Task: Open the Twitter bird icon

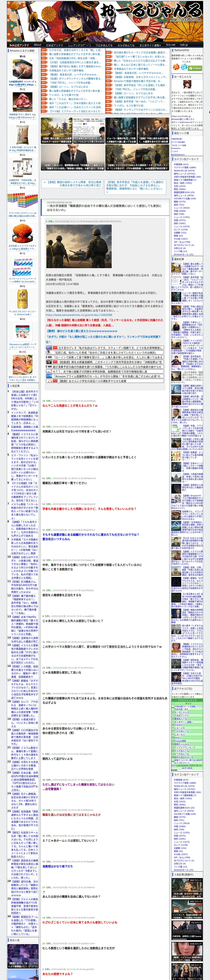Action: (184, 67)
